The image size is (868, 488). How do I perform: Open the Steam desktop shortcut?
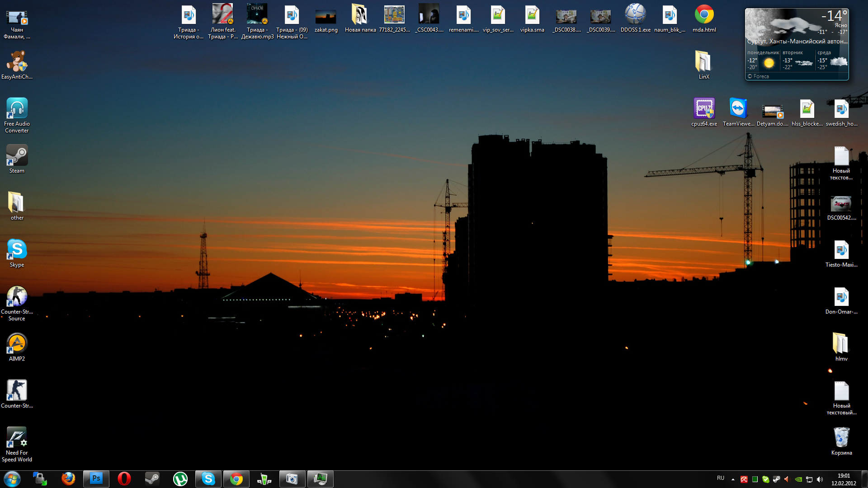coord(17,159)
